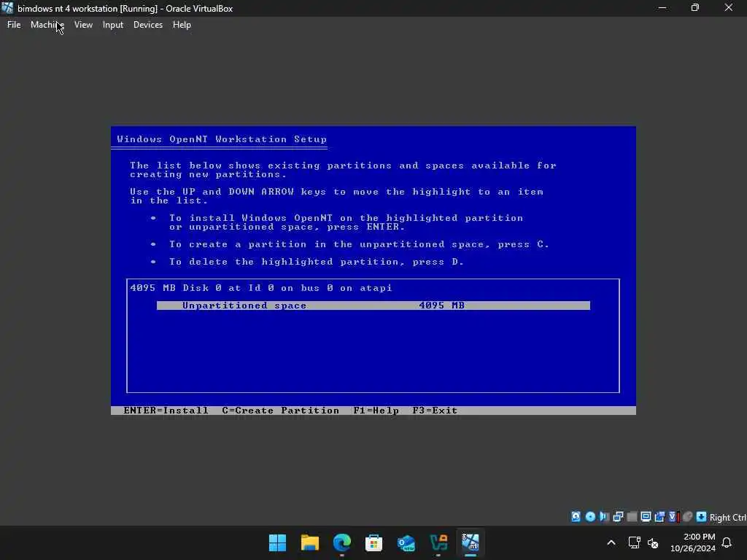The image size is (747, 560).
Task: Open Microsoft Store from the taskbar
Action: click(374, 542)
